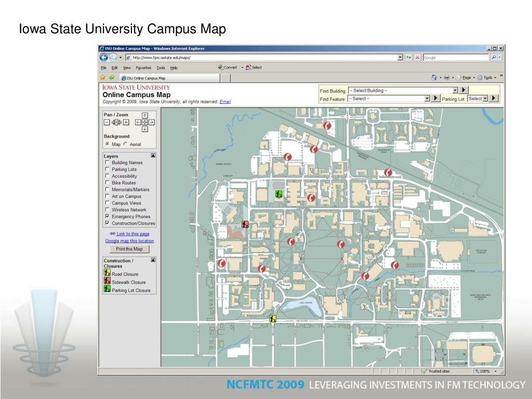Click the Google map this location link
Image resolution: width=532 pixels, height=399 pixels.
(x=129, y=241)
